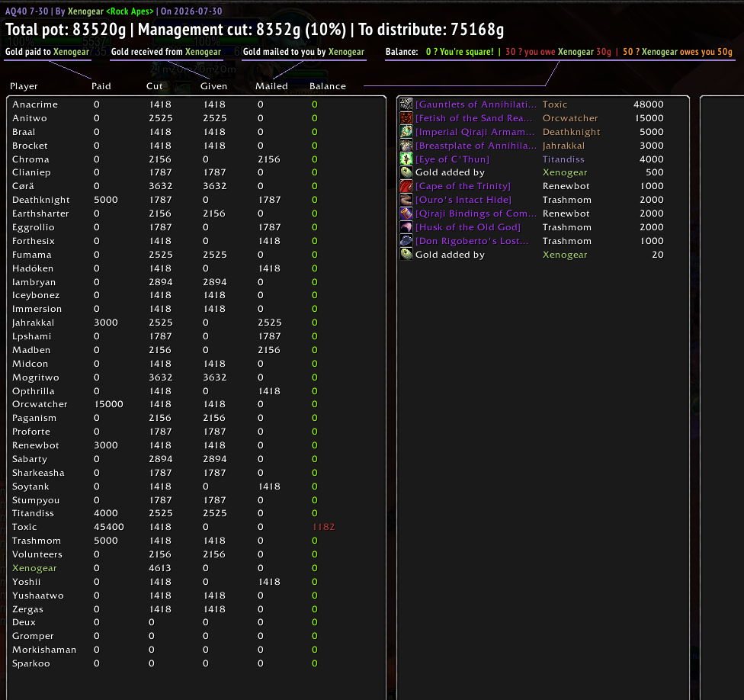The image size is (744, 700).
Task: Select Yoshii in the player list
Action: 27,582
